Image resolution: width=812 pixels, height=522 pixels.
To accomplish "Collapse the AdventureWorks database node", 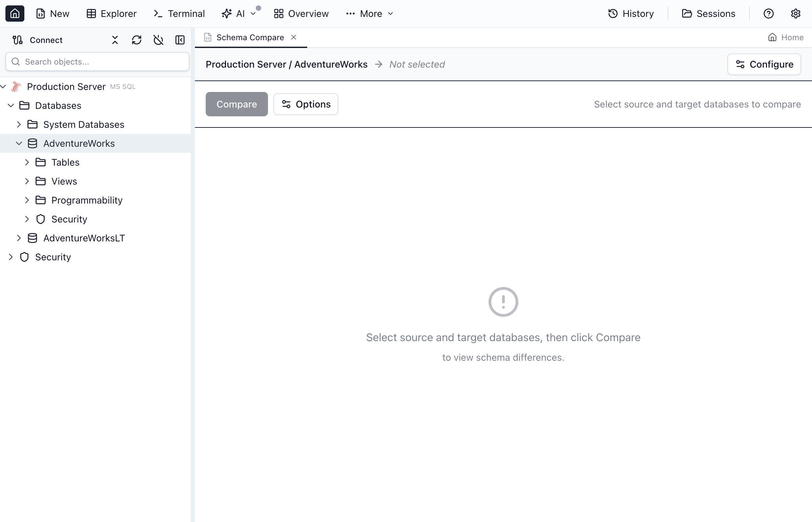I will 19,143.
